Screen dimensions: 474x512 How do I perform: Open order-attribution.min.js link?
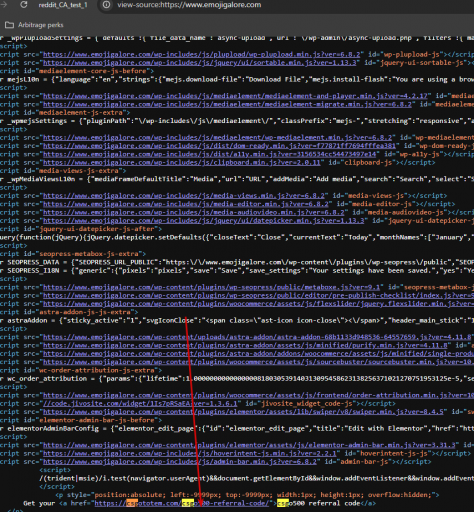[258, 395]
